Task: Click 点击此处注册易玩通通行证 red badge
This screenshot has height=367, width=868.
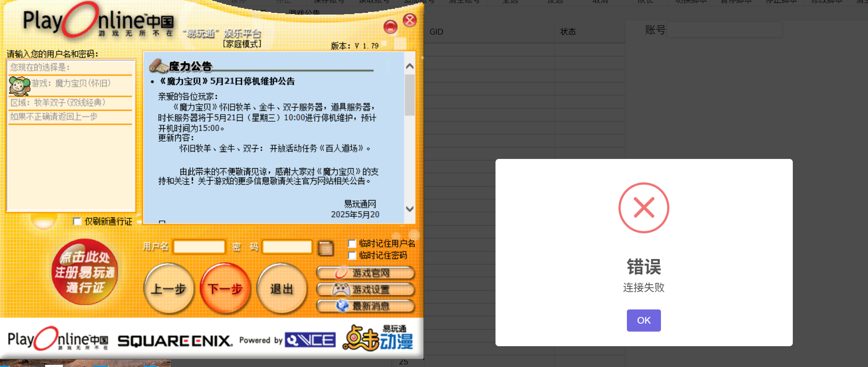Action: (x=84, y=272)
